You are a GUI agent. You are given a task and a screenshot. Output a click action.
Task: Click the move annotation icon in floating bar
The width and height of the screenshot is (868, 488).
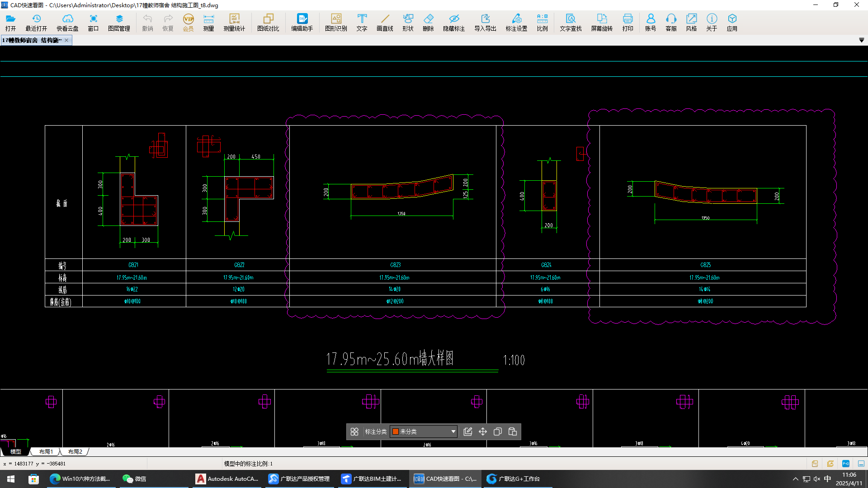point(483,432)
